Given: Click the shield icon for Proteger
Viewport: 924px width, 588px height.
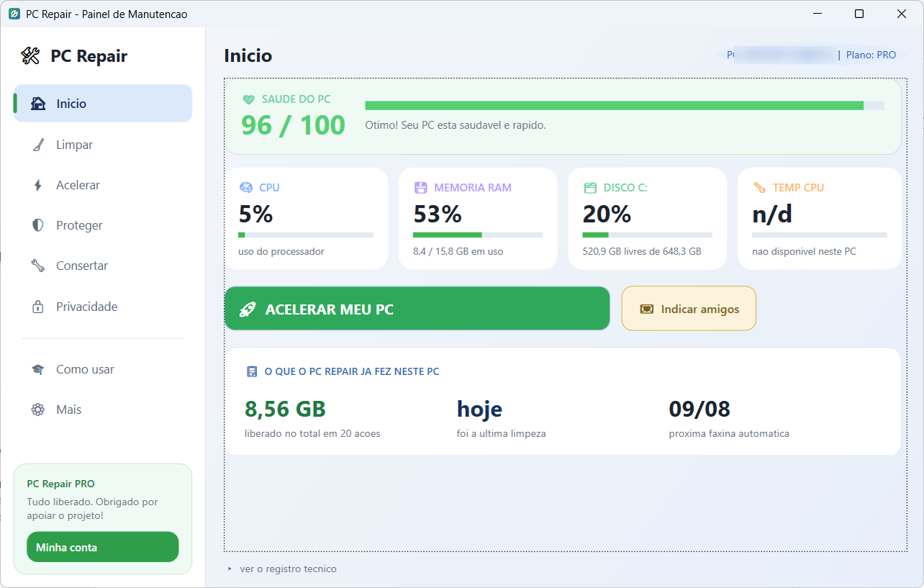Looking at the screenshot, I should [x=38, y=225].
